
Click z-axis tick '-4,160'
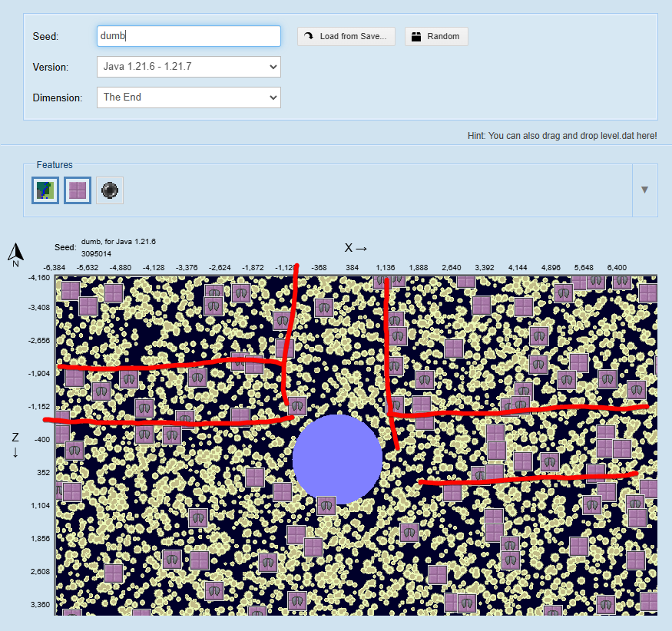[39, 278]
